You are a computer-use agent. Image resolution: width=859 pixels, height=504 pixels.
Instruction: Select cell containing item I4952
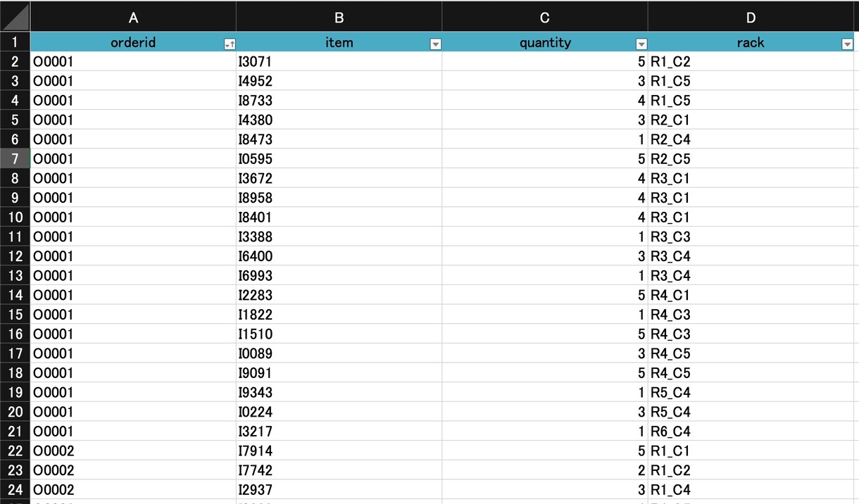pos(339,81)
